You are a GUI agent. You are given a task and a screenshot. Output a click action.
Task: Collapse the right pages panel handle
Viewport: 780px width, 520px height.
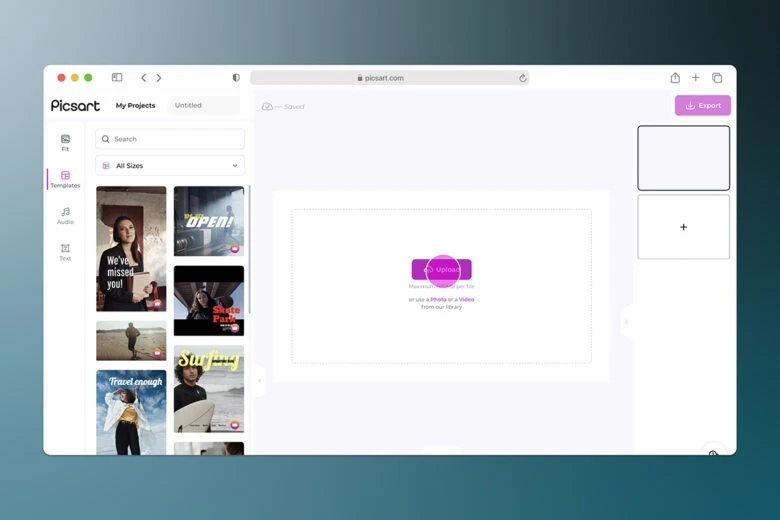click(626, 322)
